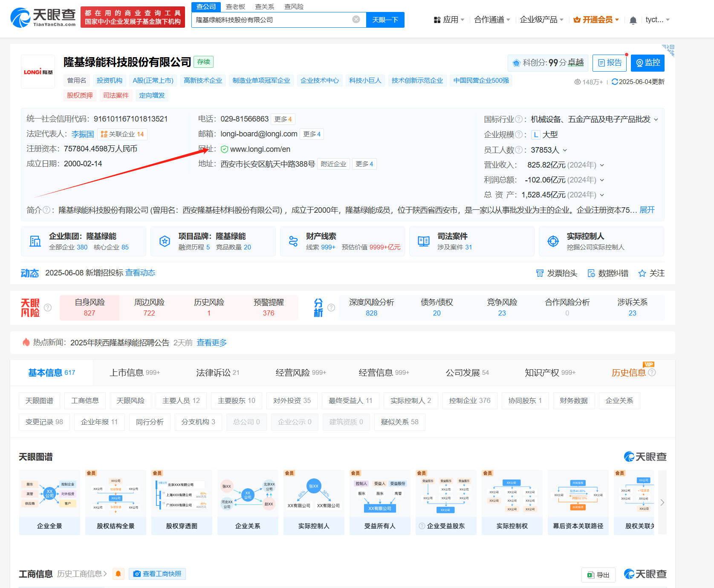This screenshot has height=588, width=714.
Task: Open the 上市信息 tab
Action: click(x=135, y=373)
